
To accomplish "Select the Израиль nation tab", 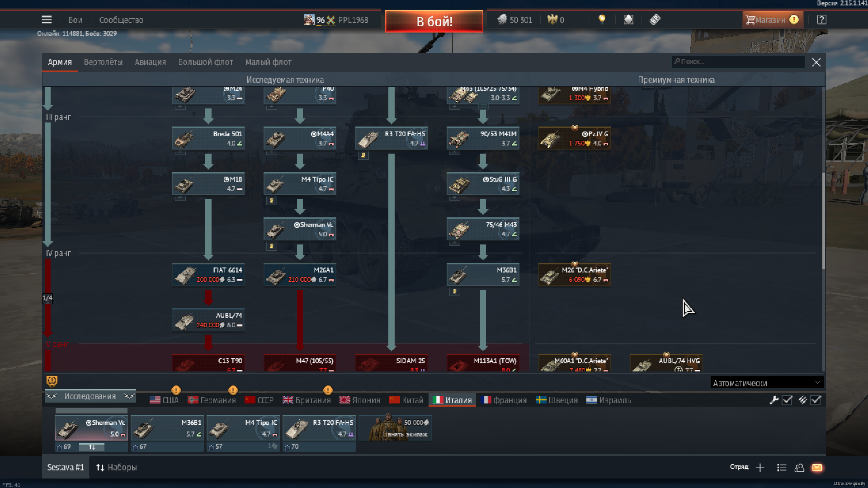I will point(609,400).
